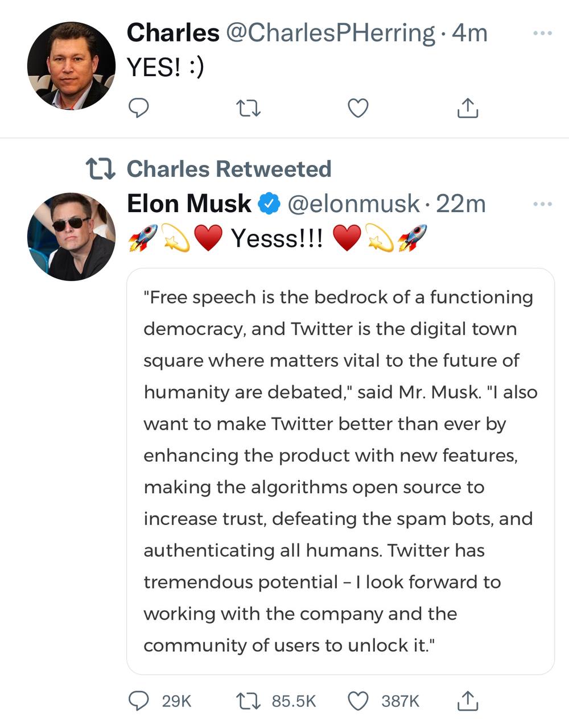Click the Charles display name
The height and width of the screenshot is (728, 569).
(x=172, y=33)
